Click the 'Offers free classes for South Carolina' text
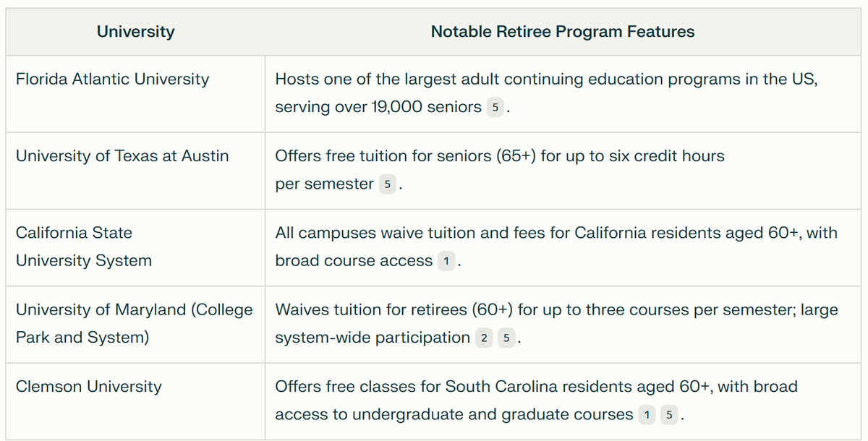 [536, 387]
